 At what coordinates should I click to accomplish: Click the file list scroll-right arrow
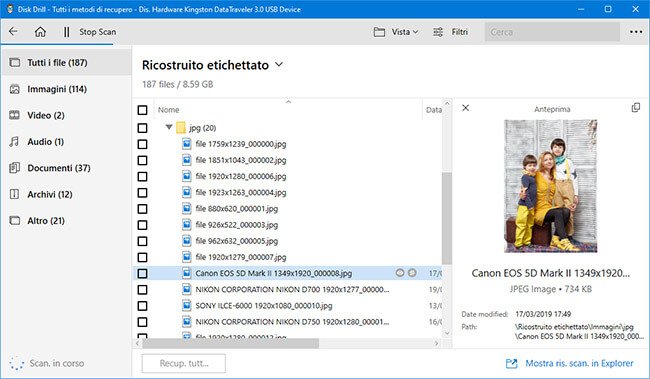click(x=437, y=343)
